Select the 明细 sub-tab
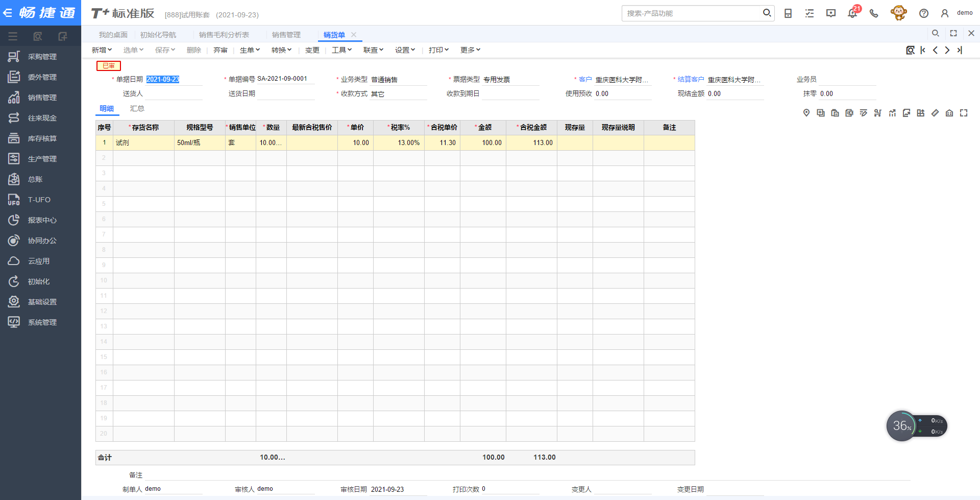 (x=107, y=108)
